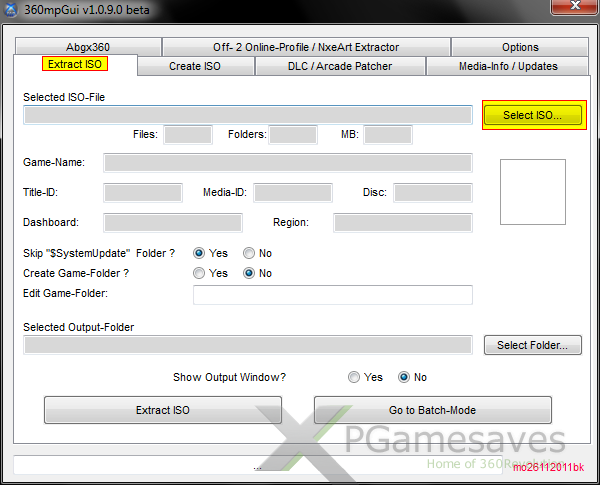
Task: Click the Game-Name field
Action: (287, 163)
